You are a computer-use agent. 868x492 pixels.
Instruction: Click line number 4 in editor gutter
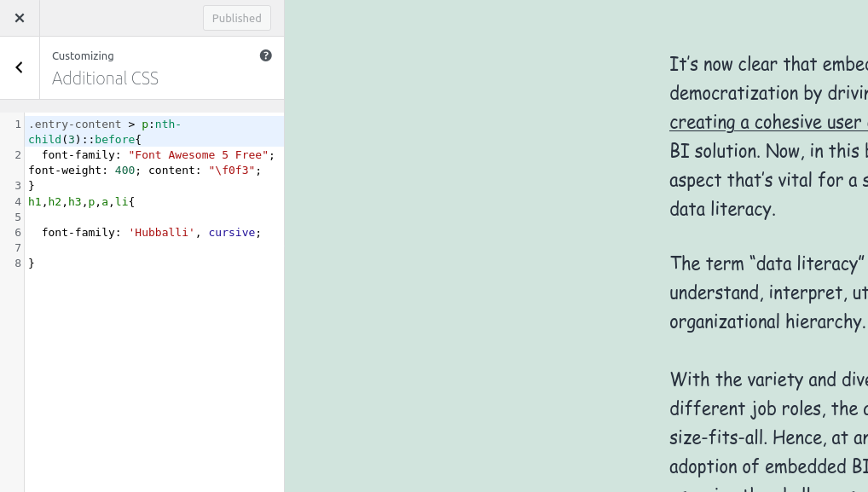point(18,201)
